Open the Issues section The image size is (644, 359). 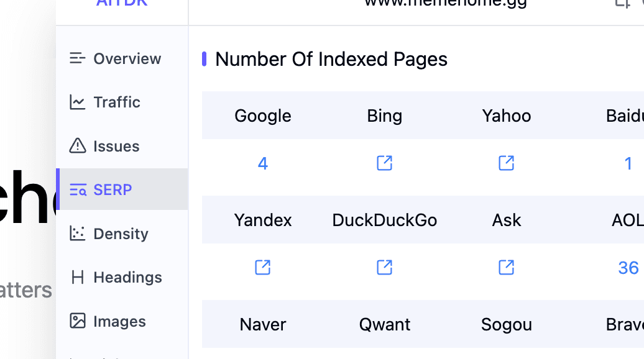122,146
